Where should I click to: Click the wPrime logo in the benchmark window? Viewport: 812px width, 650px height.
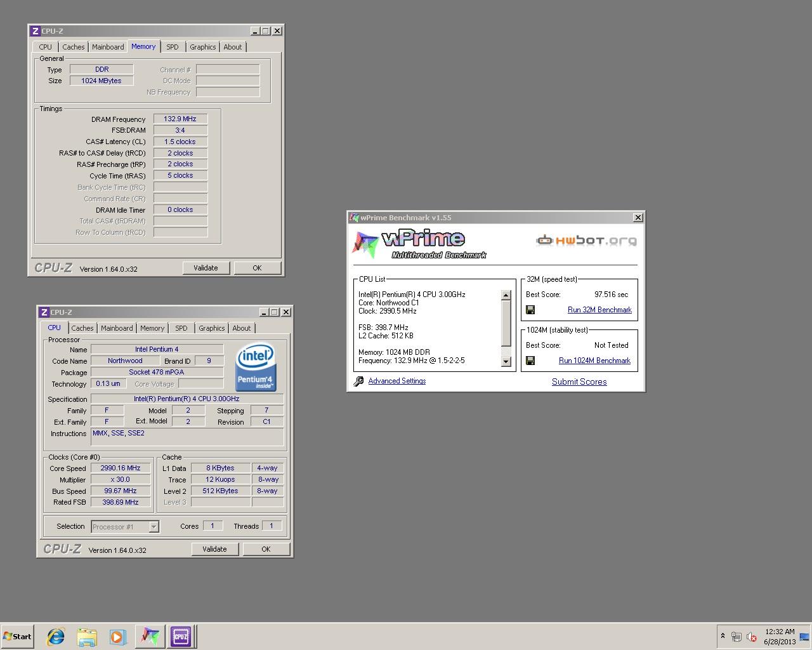pyautogui.click(x=419, y=245)
